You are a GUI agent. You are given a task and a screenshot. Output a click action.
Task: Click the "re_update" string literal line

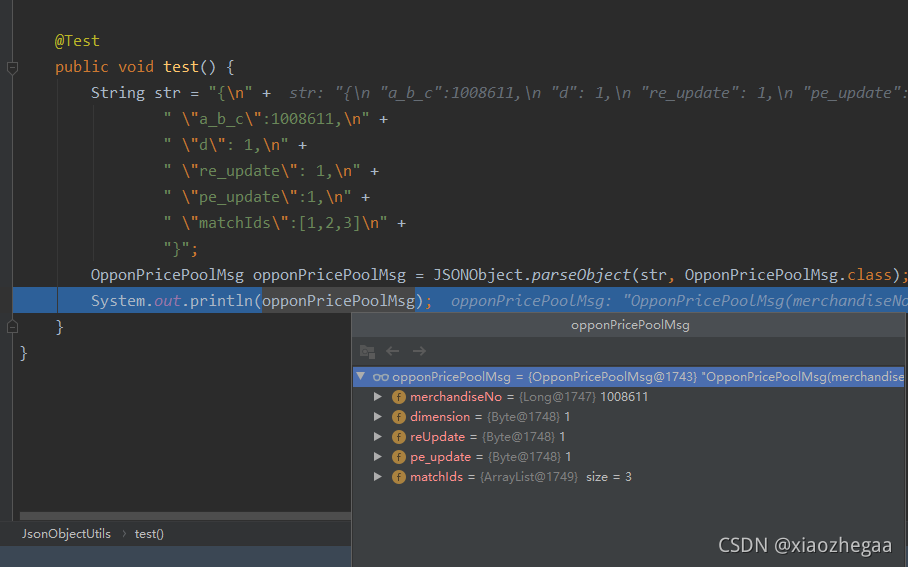(x=271, y=171)
